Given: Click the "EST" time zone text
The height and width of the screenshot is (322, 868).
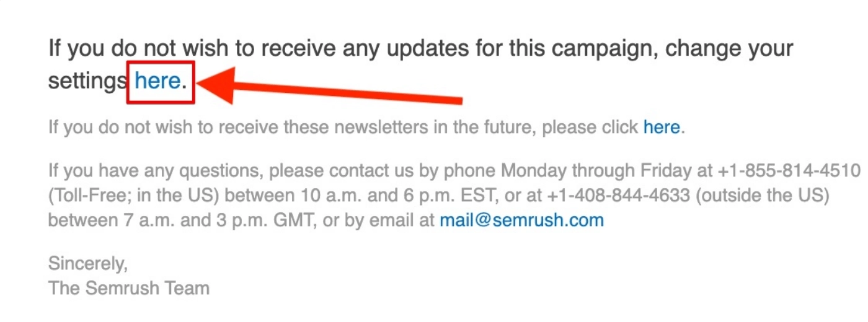Looking at the screenshot, I should point(476,196).
